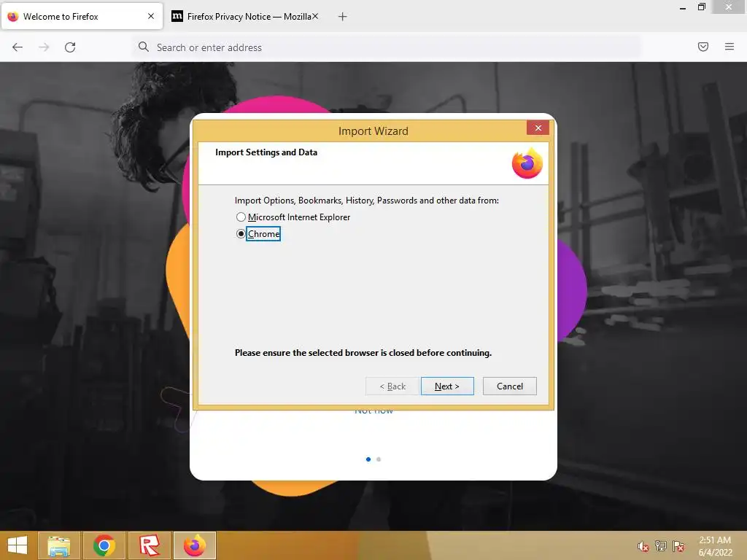Go forward with the forward arrow
This screenshot has width=747, height=560.
click(44, 47)
